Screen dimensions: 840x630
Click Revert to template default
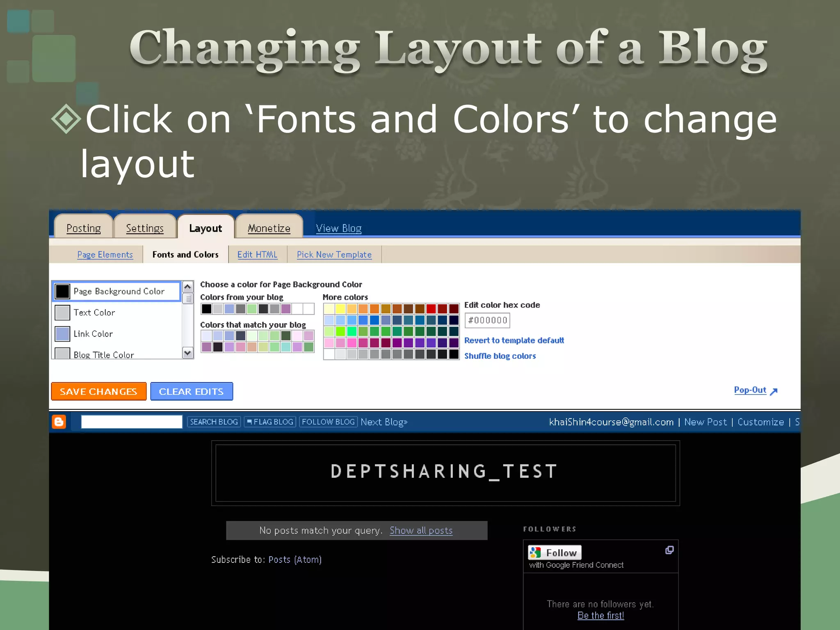pos(514,340)
